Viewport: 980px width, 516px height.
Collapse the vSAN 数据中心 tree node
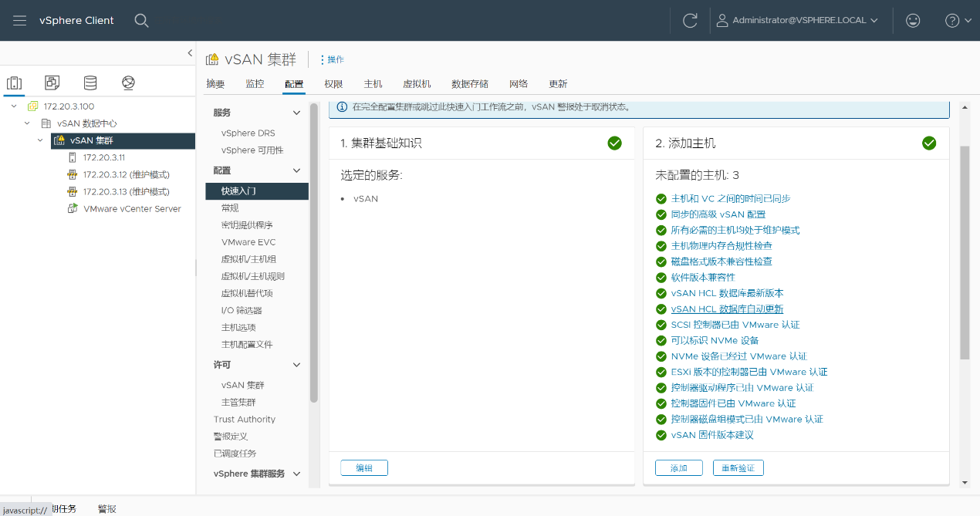[27, 123]
